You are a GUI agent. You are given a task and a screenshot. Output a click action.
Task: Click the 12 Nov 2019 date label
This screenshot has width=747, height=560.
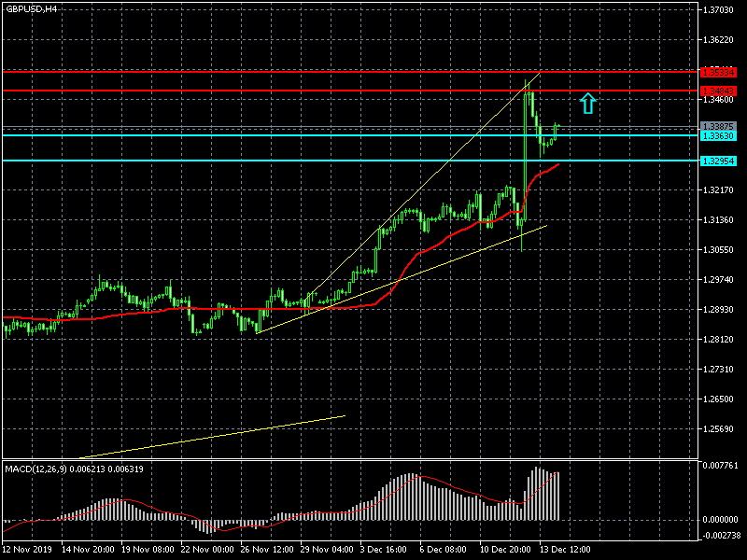pos(27,550)
